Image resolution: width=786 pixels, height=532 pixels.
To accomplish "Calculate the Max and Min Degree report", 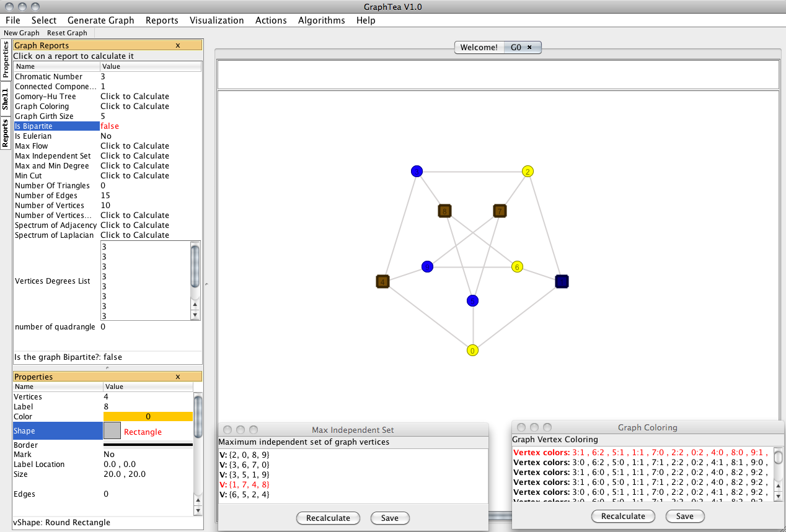I will (x=135, y=165).
